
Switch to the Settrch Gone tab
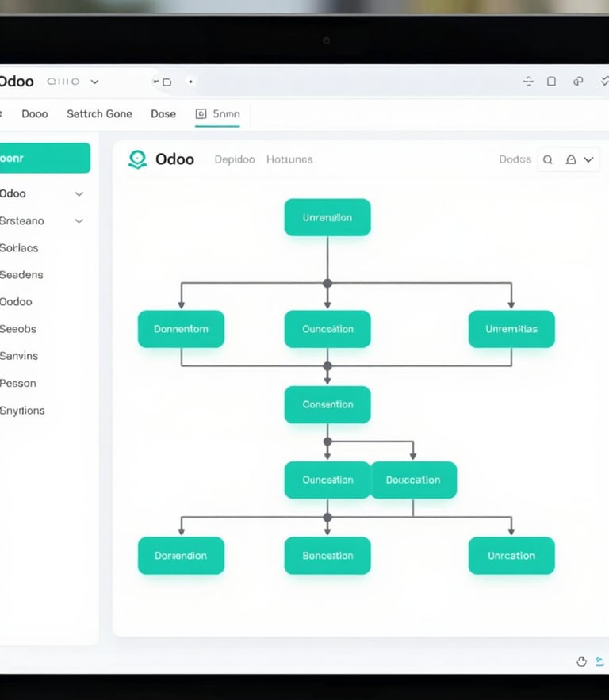(x=100, y=114)
